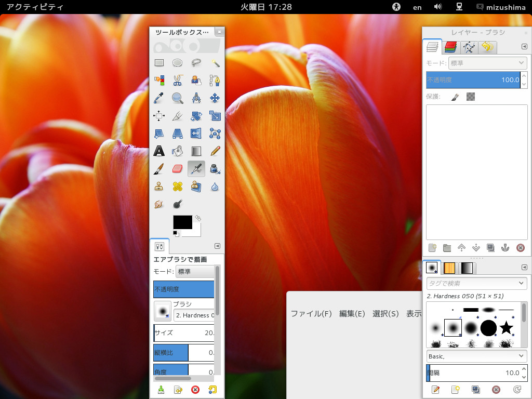This screenshot has height=399, width=532.
Task: Click the black foreground color swatch
Action: (x=182, y=222)
